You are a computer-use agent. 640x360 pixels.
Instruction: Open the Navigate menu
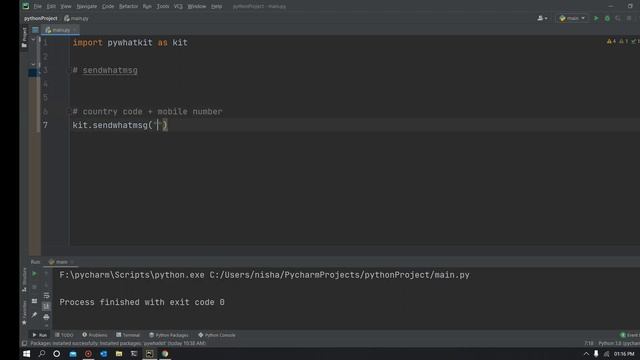click(87, 6)
